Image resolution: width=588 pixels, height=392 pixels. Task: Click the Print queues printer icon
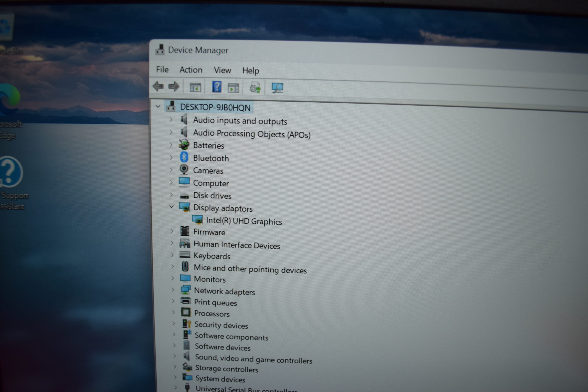(186, 301)
